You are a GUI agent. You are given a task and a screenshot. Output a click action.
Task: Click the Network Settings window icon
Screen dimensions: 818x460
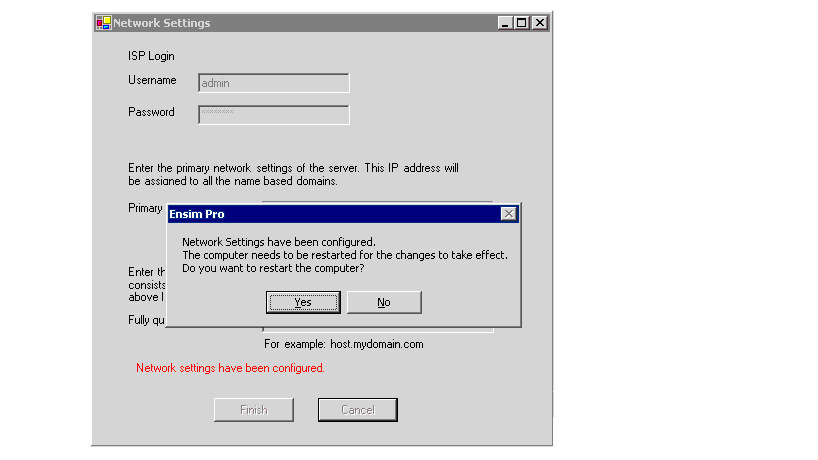pyautogui.click(x=103, y=23)
